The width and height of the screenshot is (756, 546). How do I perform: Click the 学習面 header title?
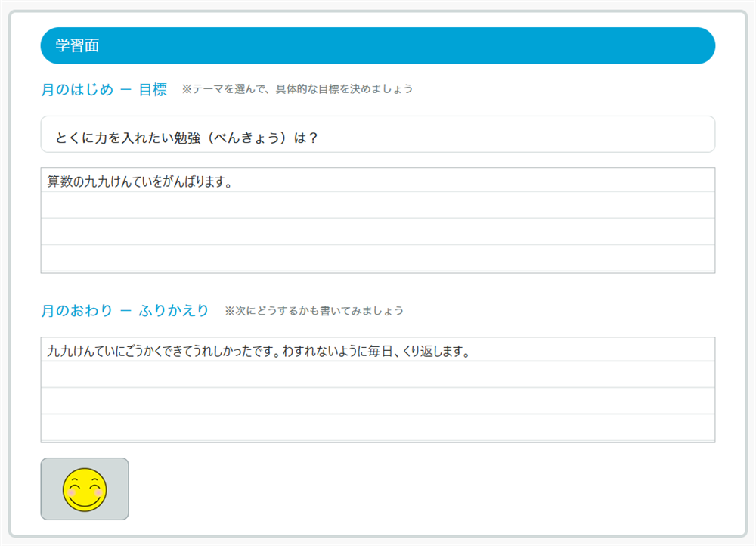coord(77,46)
